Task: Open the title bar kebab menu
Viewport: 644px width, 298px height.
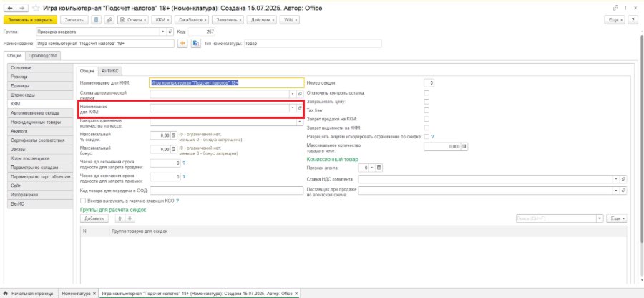Action: coord(625,8)
